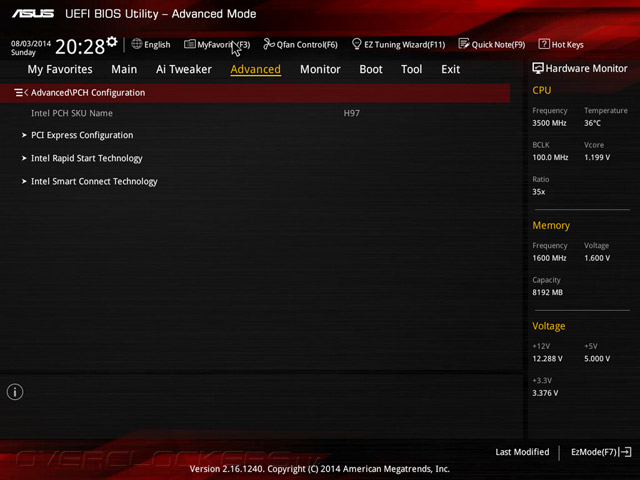The width and height of the screenshot is (640, 480).
Task: Click the CPU section heading
Action: pos(542,90)
